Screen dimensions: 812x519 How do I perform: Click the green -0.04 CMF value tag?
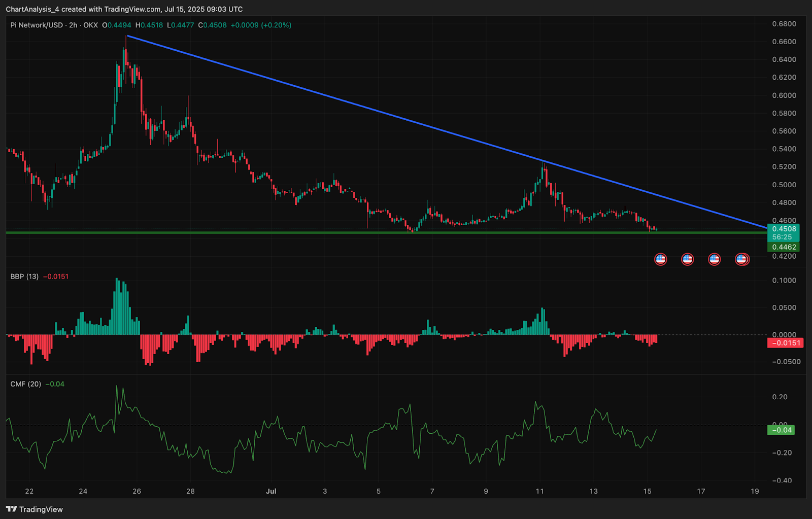pos(781,430)
